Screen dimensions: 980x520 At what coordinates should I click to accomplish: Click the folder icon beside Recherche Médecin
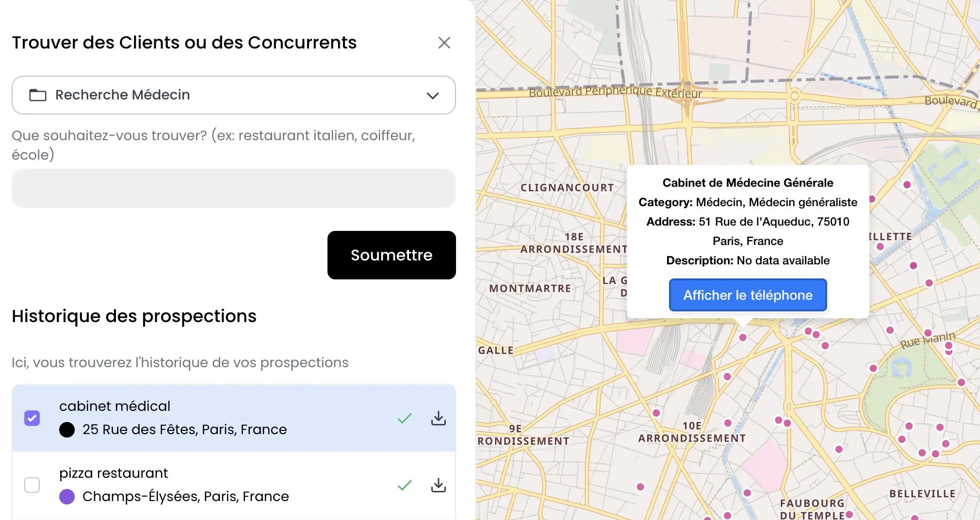click(x=38, y=95)
